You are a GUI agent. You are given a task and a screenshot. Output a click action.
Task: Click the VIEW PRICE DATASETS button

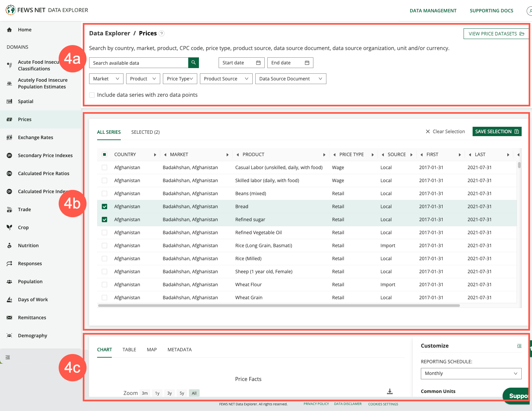click(x=496, y=34)
